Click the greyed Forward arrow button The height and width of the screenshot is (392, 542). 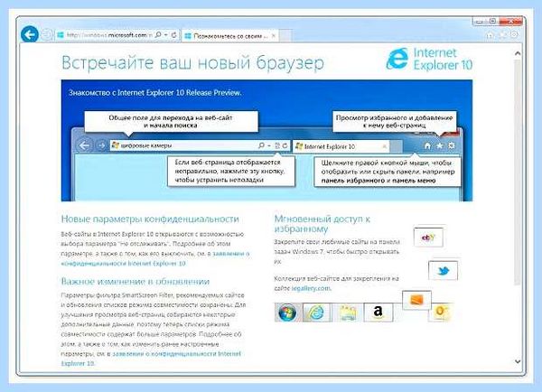(x=47, y=34)
